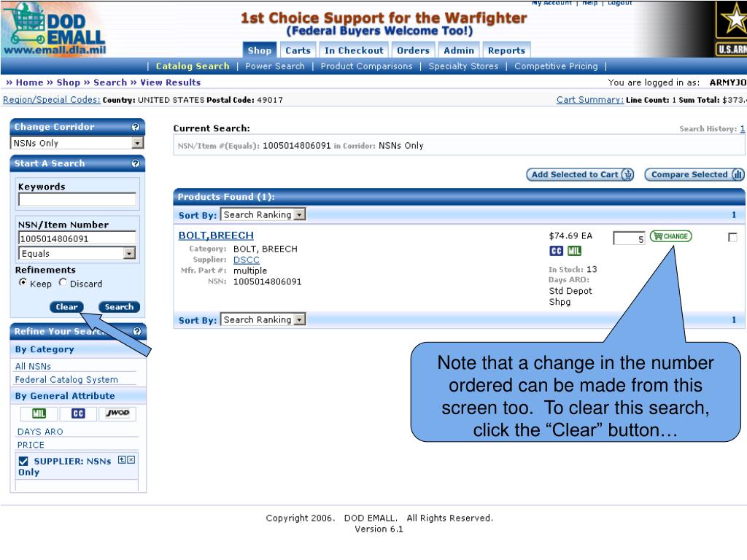The width and height of the screenshot is (747, 560).
Task: Refine by PRICE
Action: (31, 445)
